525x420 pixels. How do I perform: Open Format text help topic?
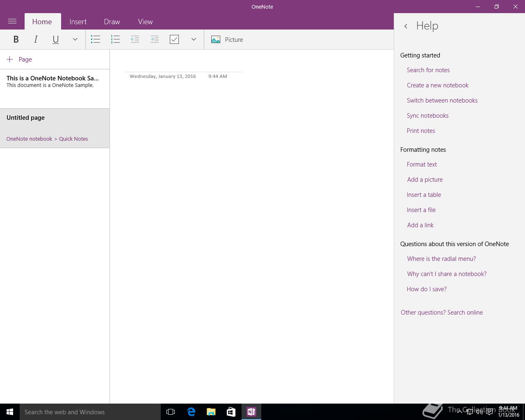[x=422, y=164]
